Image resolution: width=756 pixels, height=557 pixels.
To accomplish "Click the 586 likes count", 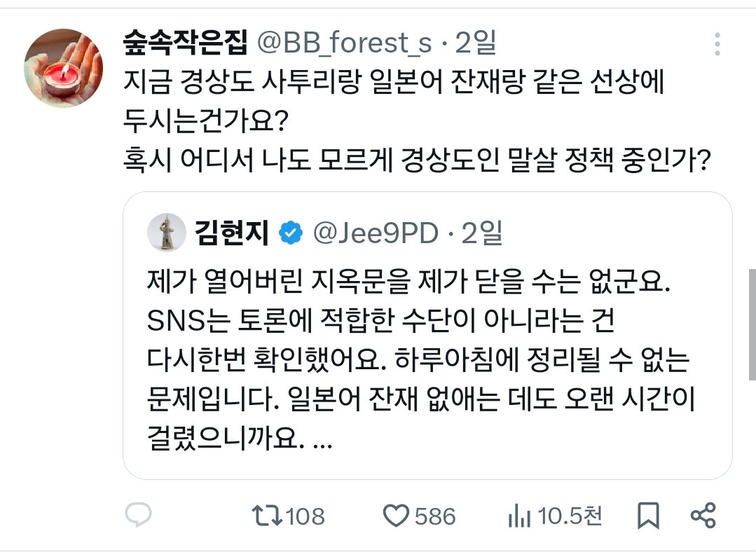I will click(x=435, y=516).
